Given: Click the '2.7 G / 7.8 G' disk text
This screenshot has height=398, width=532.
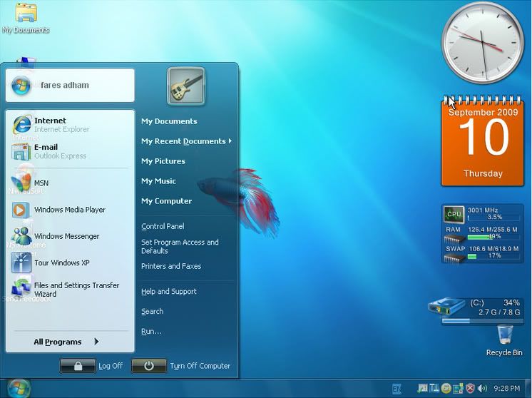Looking at the screenshot, I should [498, 312].
